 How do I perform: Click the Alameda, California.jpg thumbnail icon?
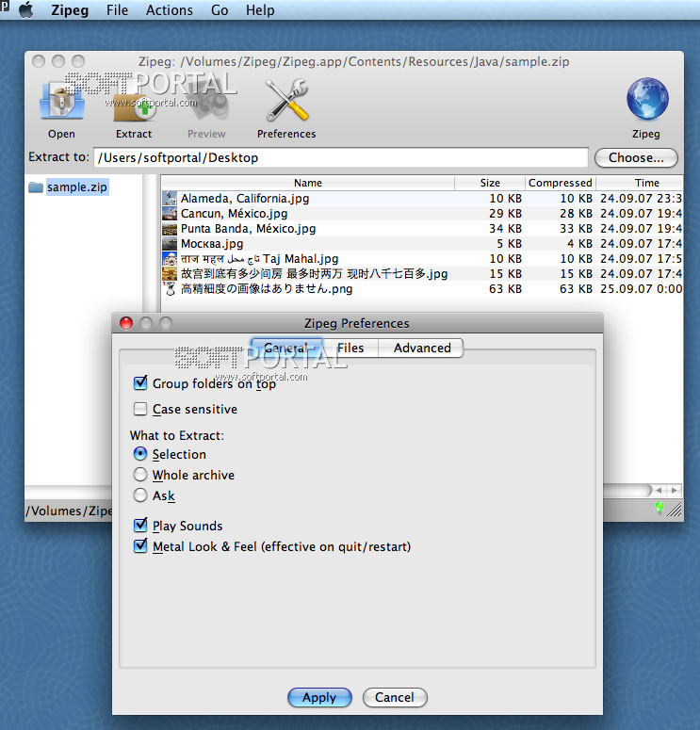[x=170, y=199]
